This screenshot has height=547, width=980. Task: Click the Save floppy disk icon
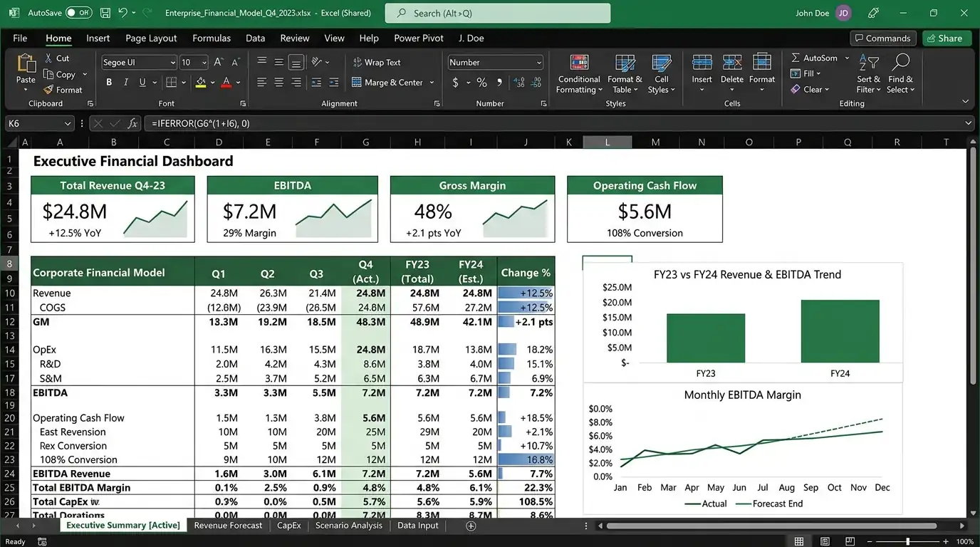point(105,13)
